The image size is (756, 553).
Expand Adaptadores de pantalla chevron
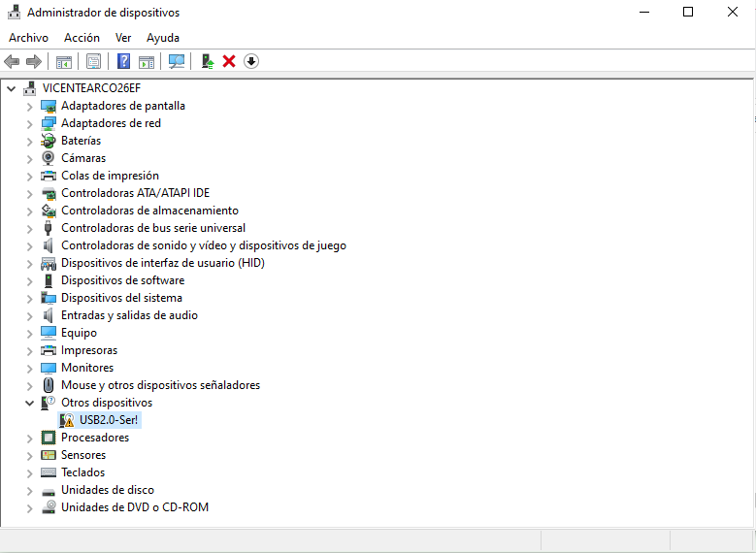coord(30,107)
